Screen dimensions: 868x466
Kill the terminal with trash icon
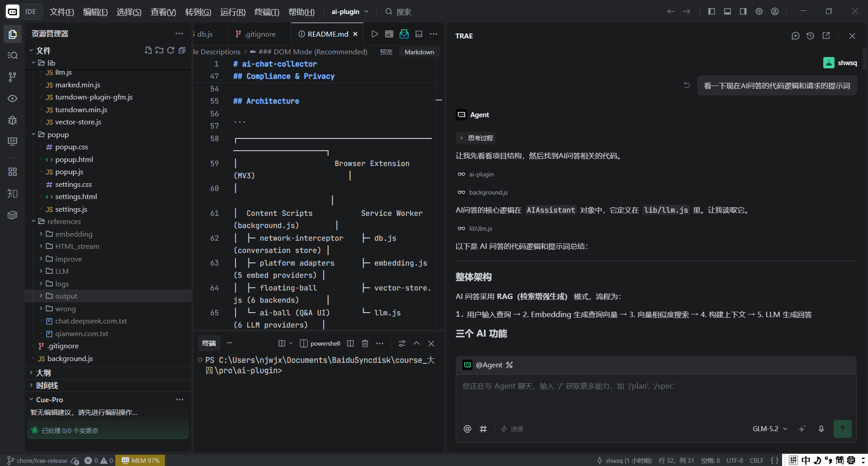365,343
